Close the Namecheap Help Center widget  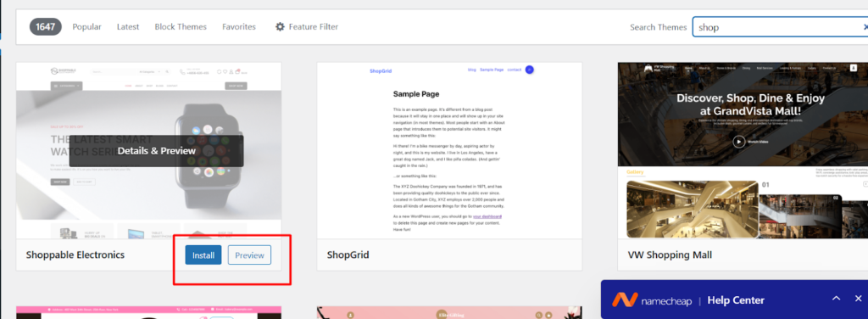pos(858,299)
